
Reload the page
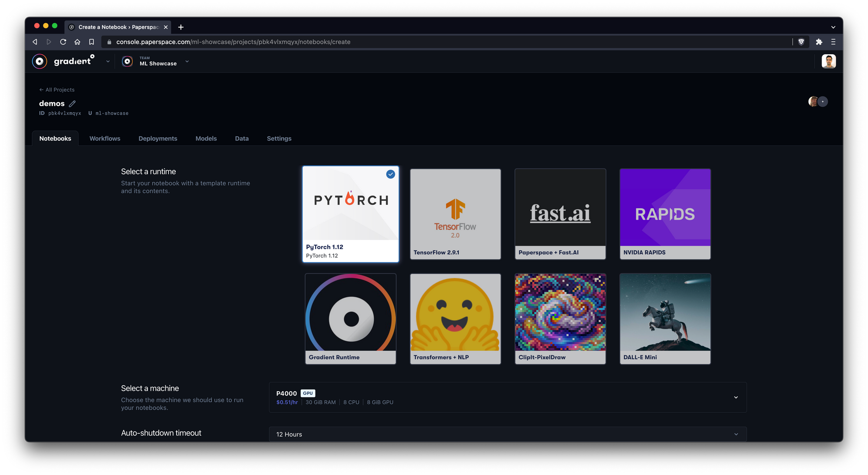coord(63,42)
